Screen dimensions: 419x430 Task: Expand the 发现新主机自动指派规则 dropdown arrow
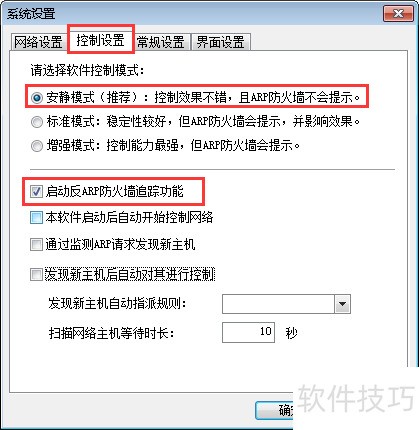click(x=342, y=304)
